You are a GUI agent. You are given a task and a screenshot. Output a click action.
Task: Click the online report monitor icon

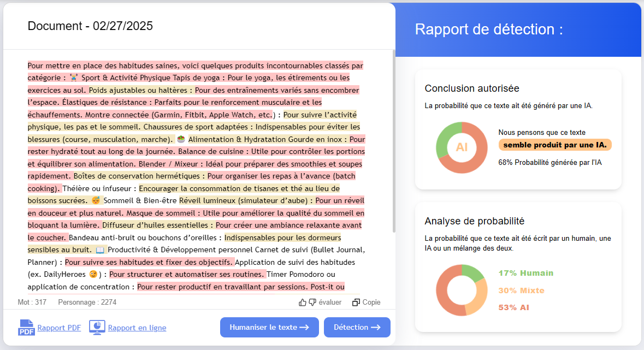click(x=97, y=328)
